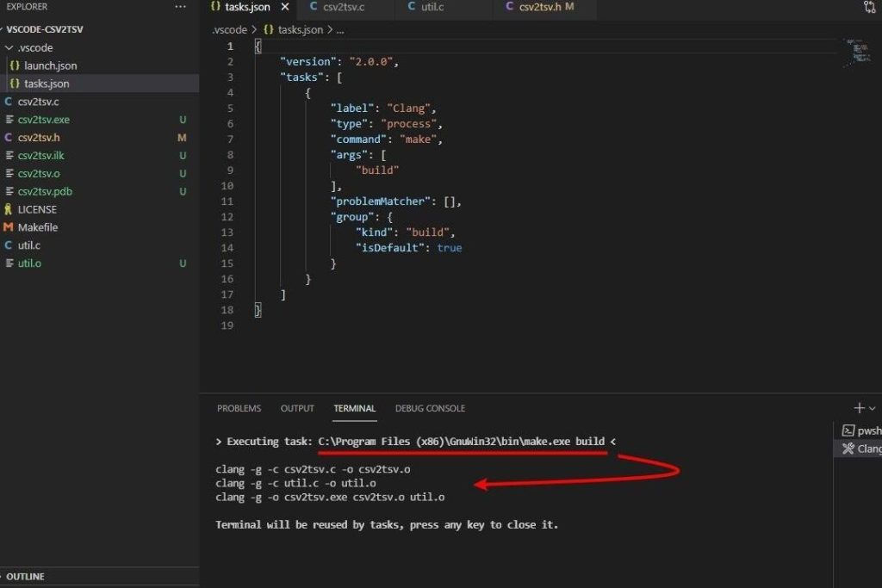The image size is (882, 588).
Task: Open the Debug Console panel tab
Action: [x=430, y=408]
